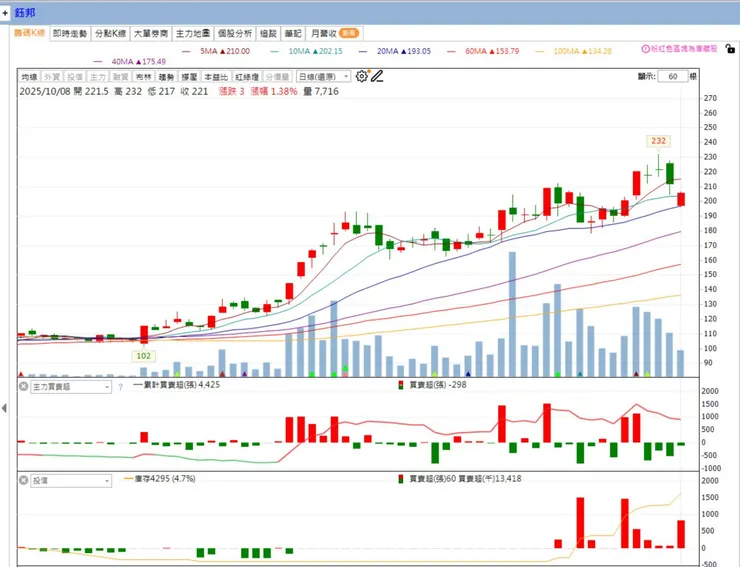
Task: Toggle the 布林 Bollinger band button
Action: pos(143,76)
